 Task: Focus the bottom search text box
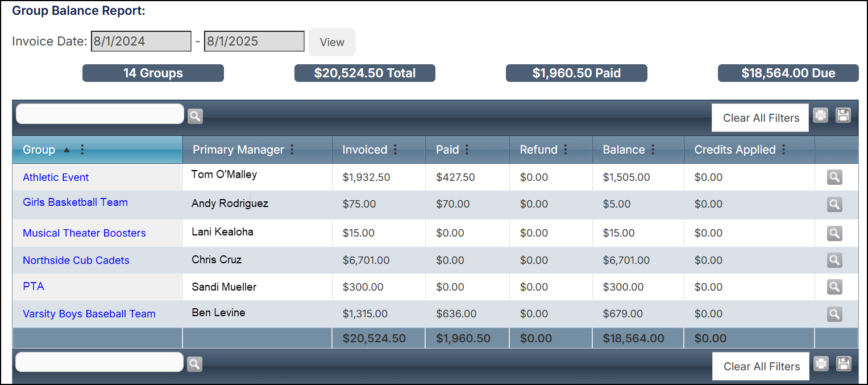tap(100, 362)
